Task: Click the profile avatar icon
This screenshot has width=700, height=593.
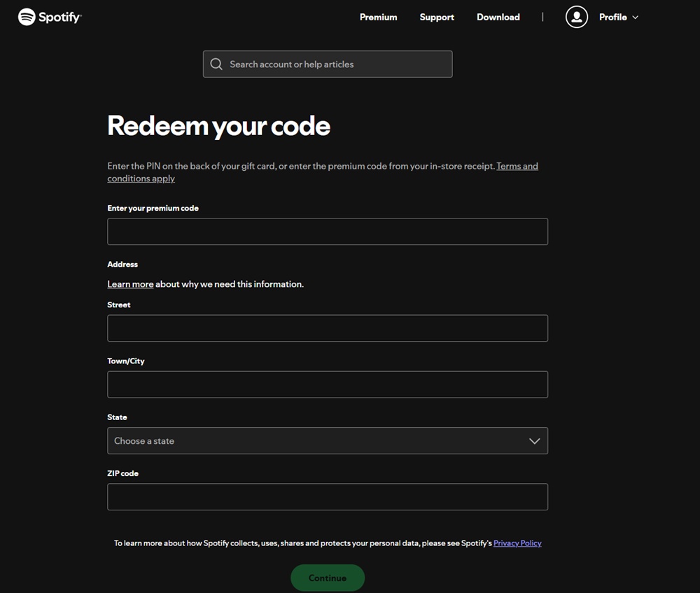Action: pos(576,17)
